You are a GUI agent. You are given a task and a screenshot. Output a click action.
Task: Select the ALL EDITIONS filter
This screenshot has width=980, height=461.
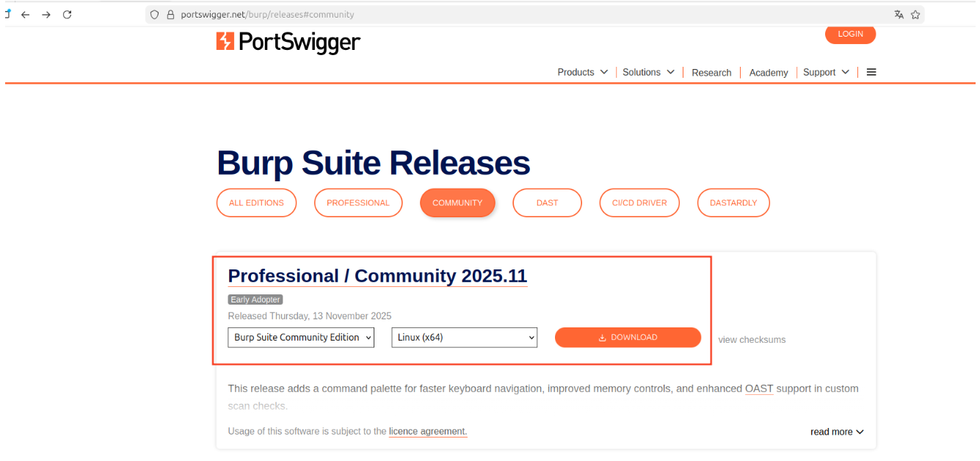click(256, 203)
